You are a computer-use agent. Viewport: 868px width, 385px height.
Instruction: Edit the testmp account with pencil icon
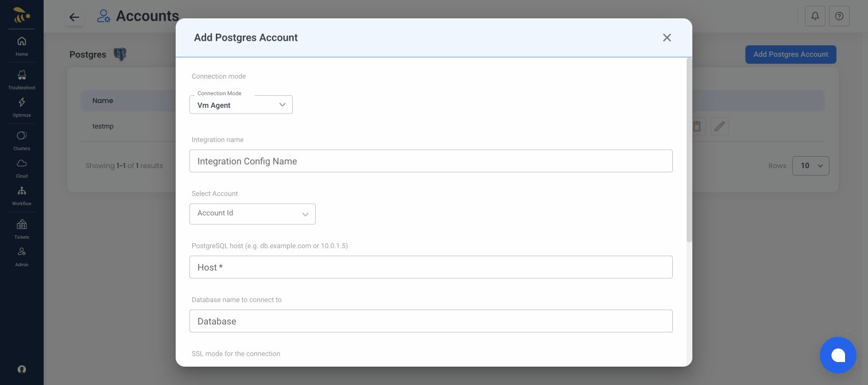720,126
